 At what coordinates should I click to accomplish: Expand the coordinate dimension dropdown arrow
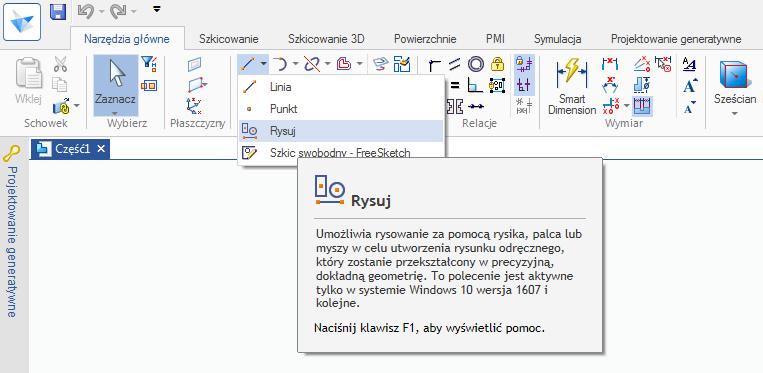(x=627, y=106)
